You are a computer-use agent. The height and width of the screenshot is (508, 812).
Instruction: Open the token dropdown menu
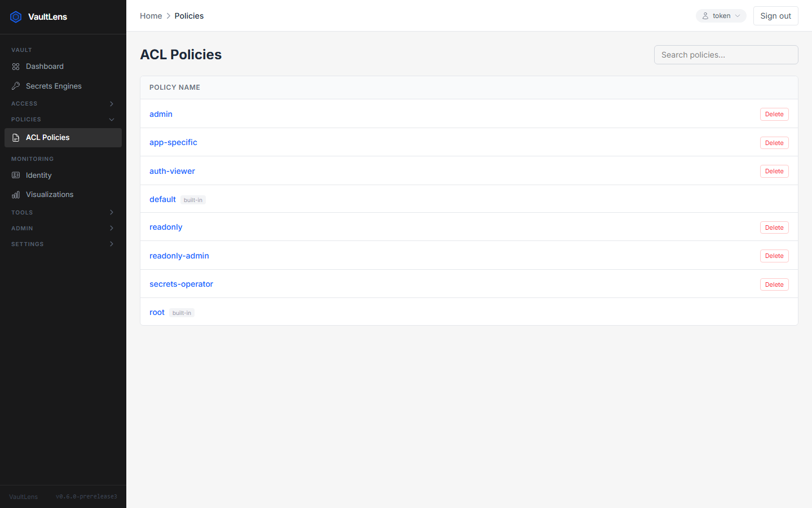point(721,16)
